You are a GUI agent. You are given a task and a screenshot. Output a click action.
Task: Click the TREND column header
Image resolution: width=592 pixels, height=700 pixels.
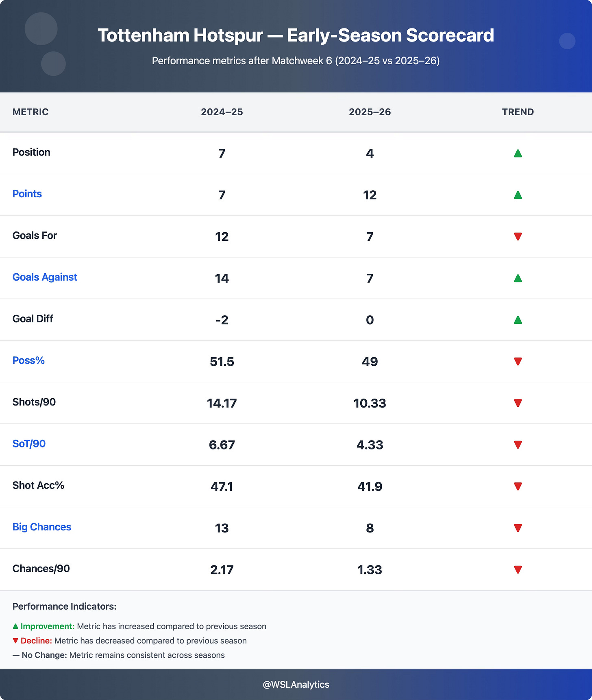pos(518,112)
